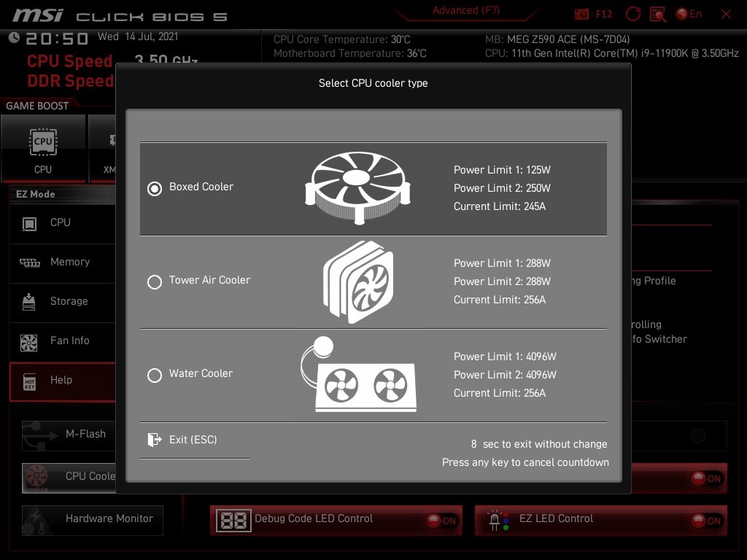This screenshot has height=560, width=747.
Task: Click the countdown text 'sec to exit without change'
Action: (545, 444)
